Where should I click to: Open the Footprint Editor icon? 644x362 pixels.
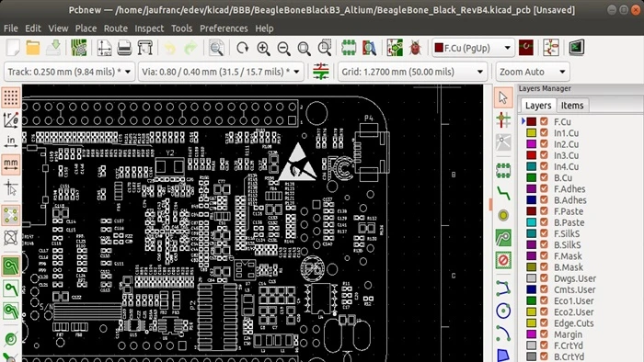[349, 48]
